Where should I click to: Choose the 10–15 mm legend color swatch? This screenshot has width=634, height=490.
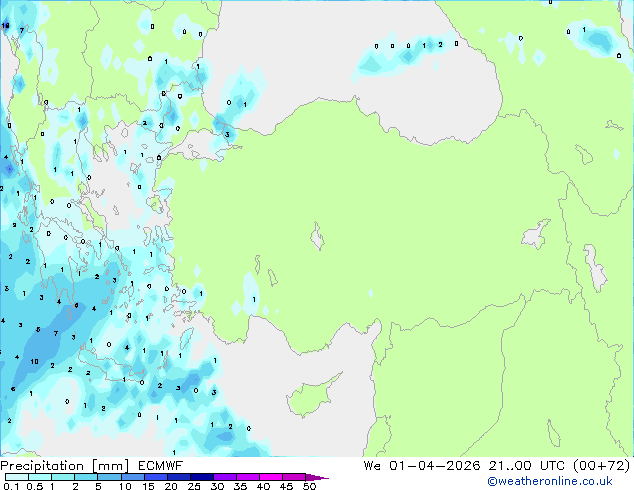[132, 477]
